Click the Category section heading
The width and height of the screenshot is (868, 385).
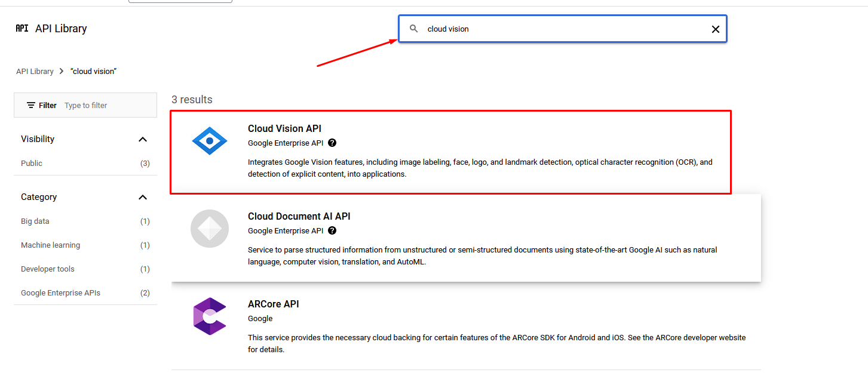tap(39, 197)
